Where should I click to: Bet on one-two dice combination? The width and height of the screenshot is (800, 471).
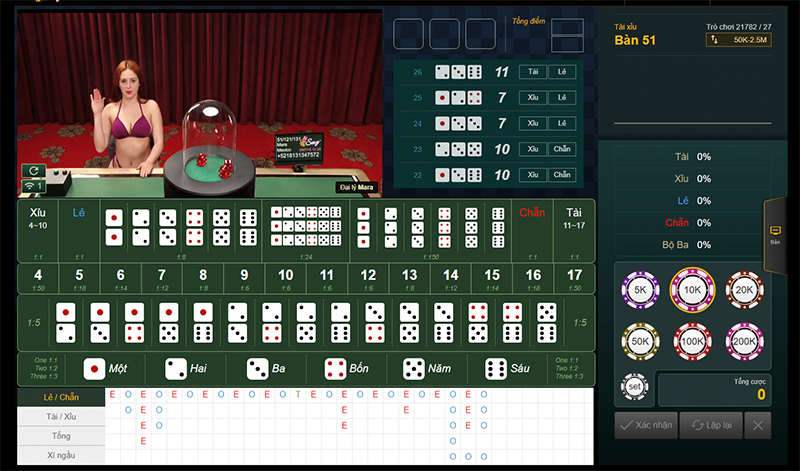(x=65, y=323)
